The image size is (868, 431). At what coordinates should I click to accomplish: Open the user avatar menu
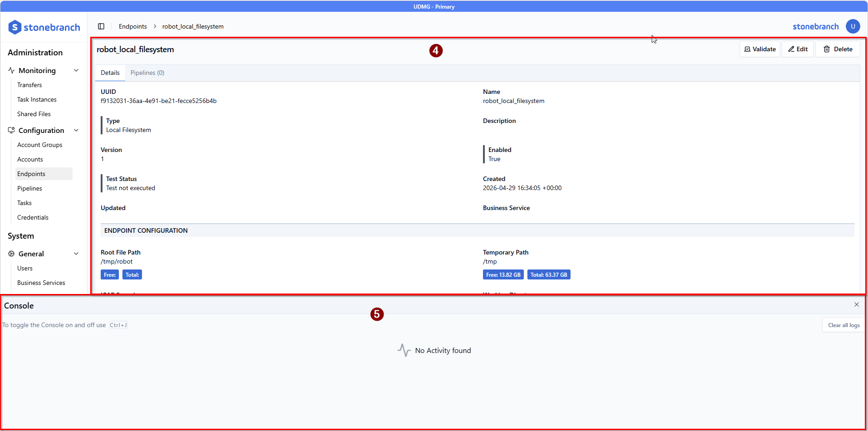(853, 26)
